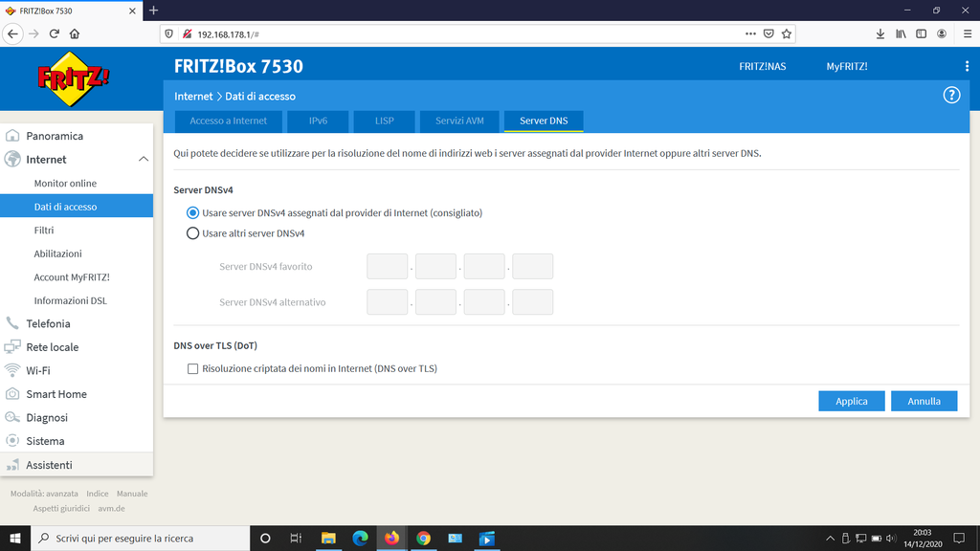Viewport: 980px width, 551px height.
Task: Open Google Chrome from the taskbar
Action: (424, 538)
